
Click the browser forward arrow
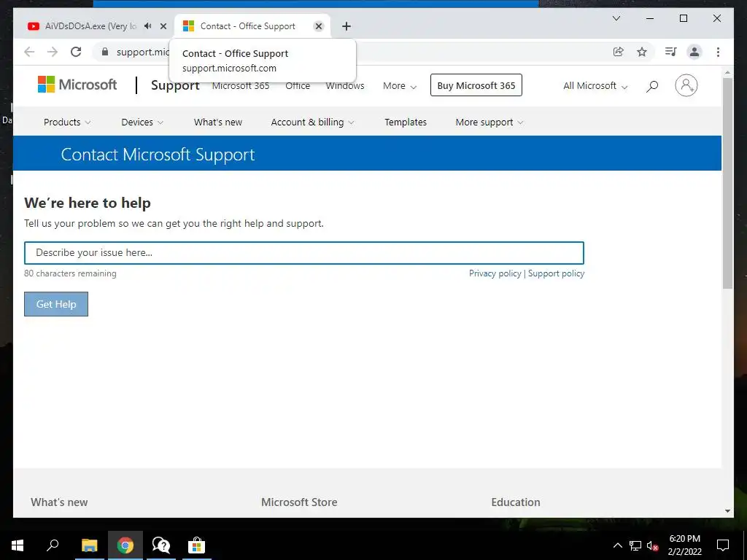coord(53,52)
